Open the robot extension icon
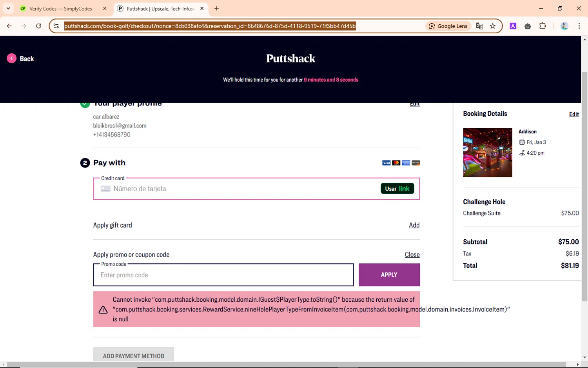 (x=528, y=26)
